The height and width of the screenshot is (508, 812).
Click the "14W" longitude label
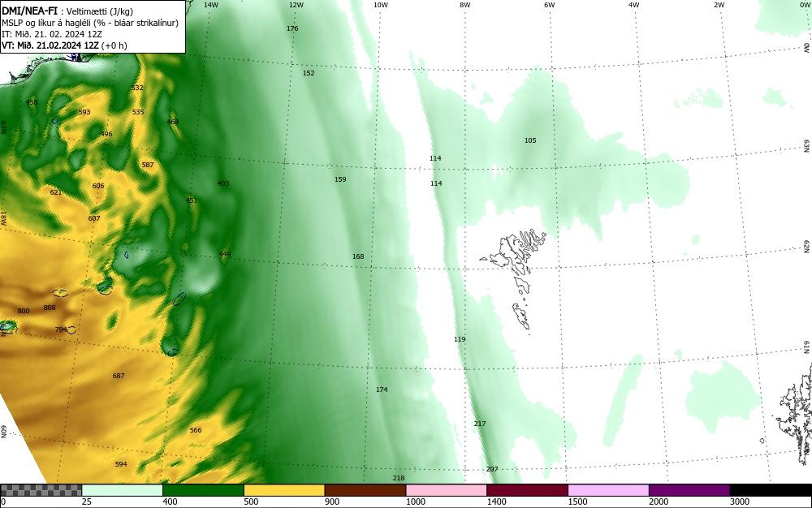211,5
